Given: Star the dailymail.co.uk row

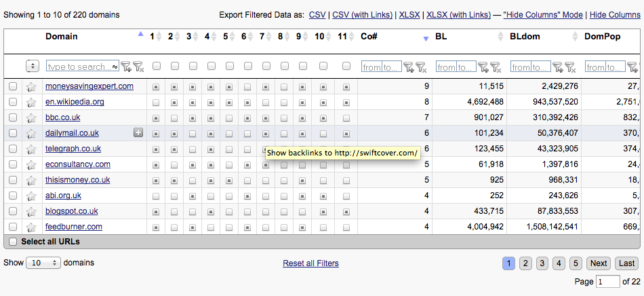Looking at the screenshot, I should pos(31,134).
